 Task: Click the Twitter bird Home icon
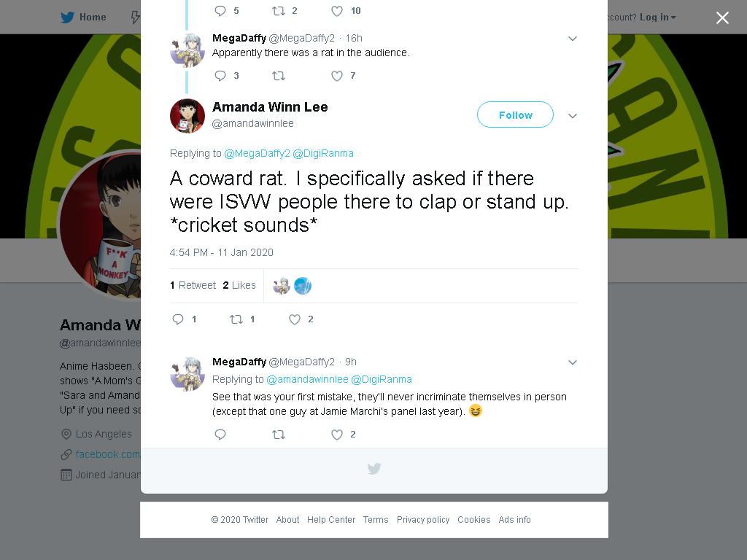tap(67, 17)
